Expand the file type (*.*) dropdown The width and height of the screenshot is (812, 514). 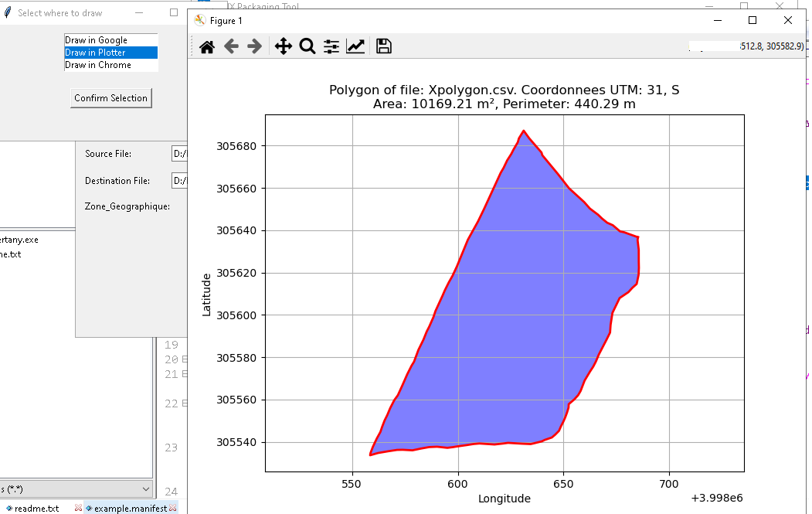tap(147, 488)
